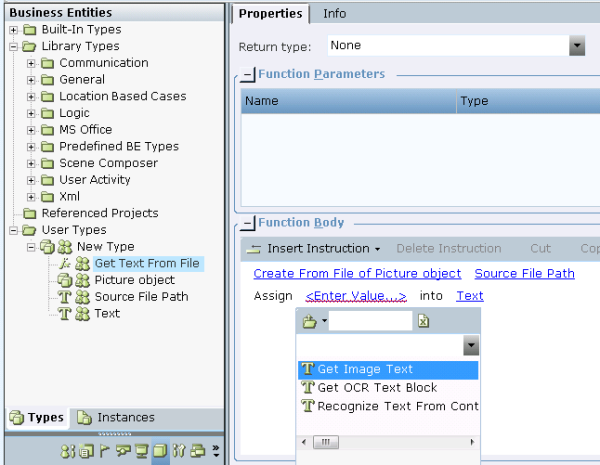Screen dimensions: 600x465
Task: Expand the Scene Composer folder
Action: pos(31,164)
